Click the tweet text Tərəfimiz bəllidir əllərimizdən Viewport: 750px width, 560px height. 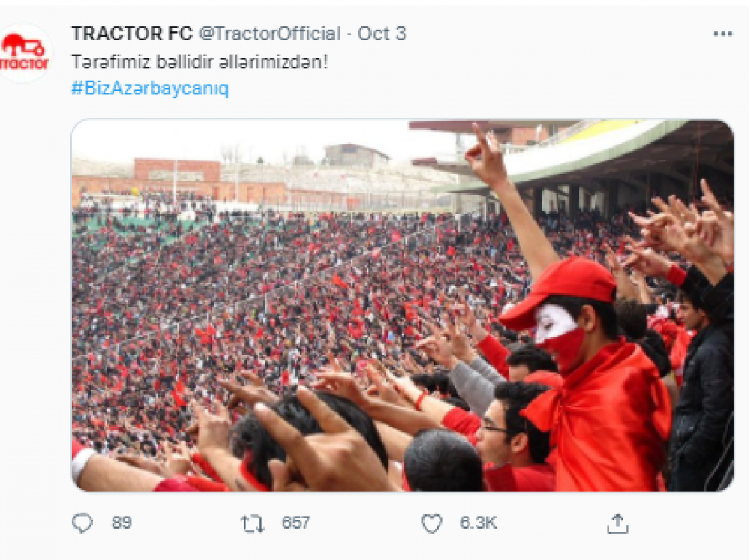200,62
